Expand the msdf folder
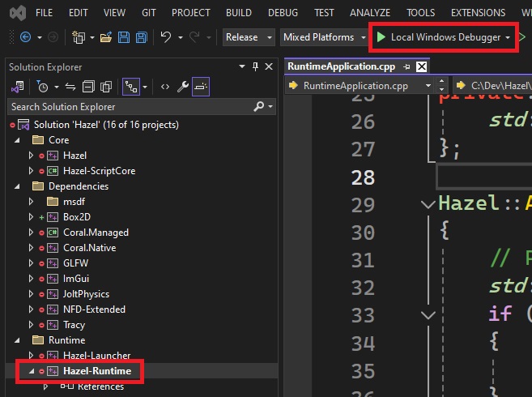The height and width of the screenshot is (397, 532). coord(31,202)
